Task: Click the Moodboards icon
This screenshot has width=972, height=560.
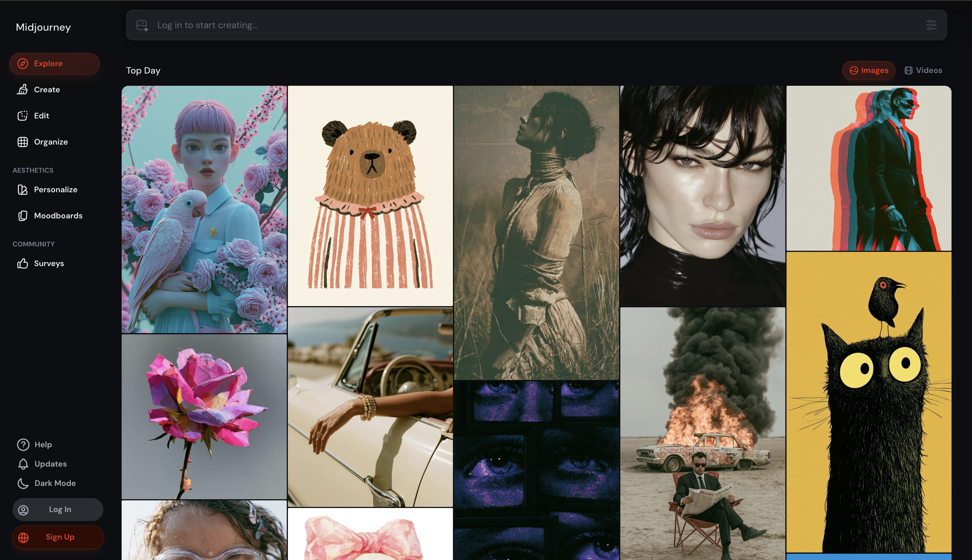Action: click(23, 215)
